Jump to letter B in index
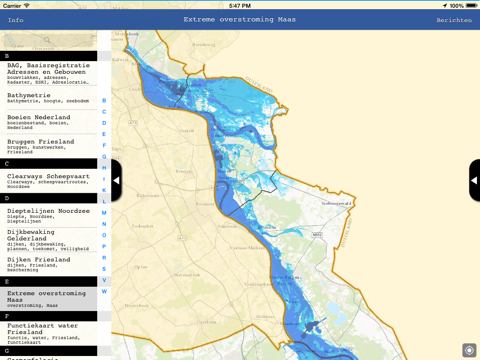The width and height of the screenshot is (480, 360). click(104, 100)
